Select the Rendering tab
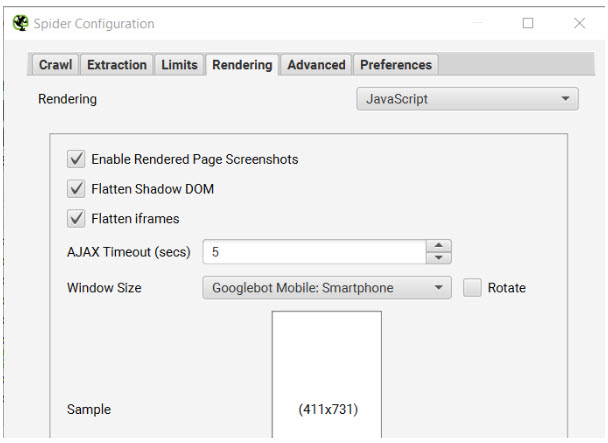 coord(242,65)
